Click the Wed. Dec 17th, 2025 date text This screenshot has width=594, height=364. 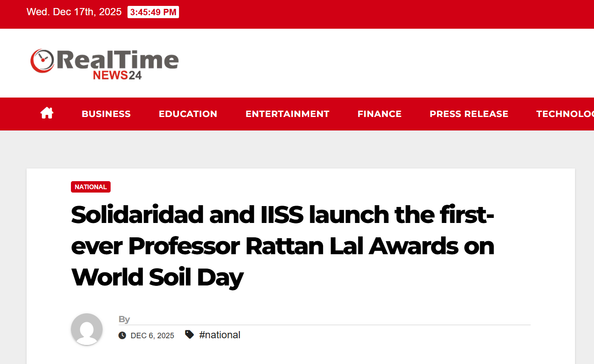coord(73,11)
